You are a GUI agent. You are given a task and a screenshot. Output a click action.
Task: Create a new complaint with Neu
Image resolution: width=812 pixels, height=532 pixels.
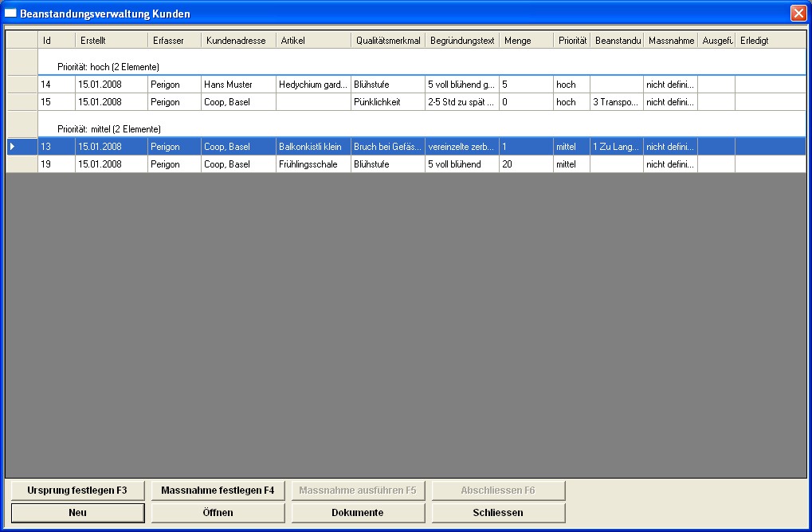(x=77, y=513)
